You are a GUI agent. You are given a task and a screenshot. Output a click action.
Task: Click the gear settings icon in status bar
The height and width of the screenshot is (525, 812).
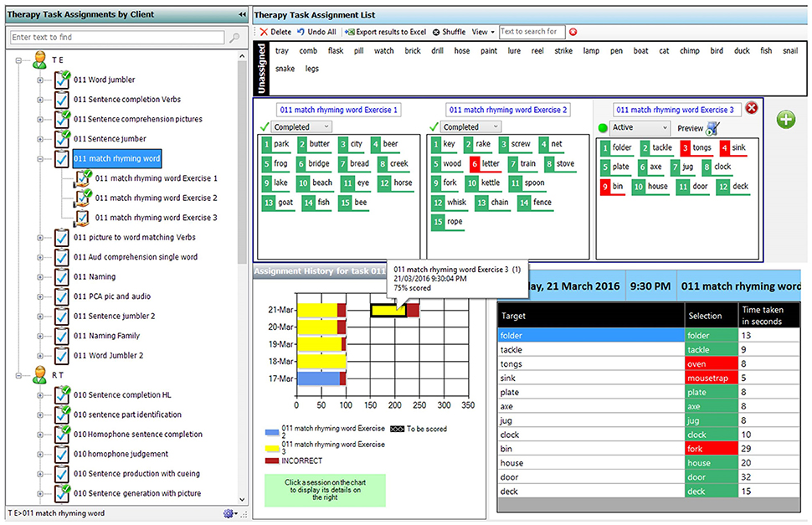coord(229,513)
